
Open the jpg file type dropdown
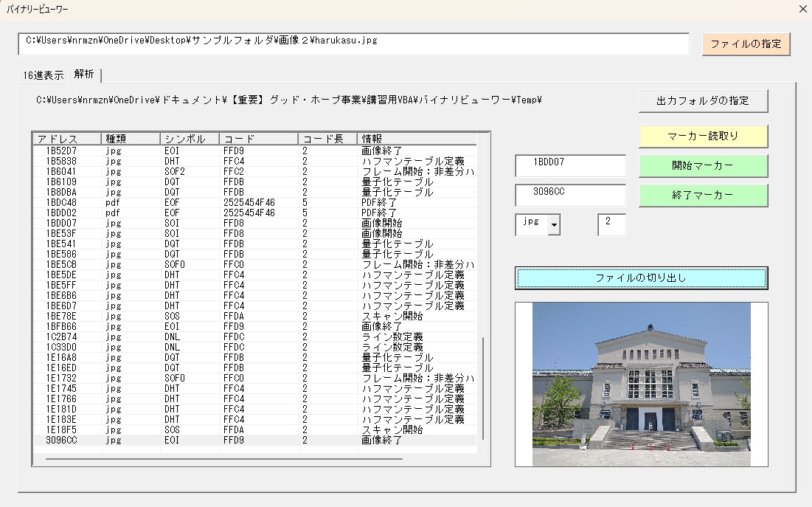[553, 226]
